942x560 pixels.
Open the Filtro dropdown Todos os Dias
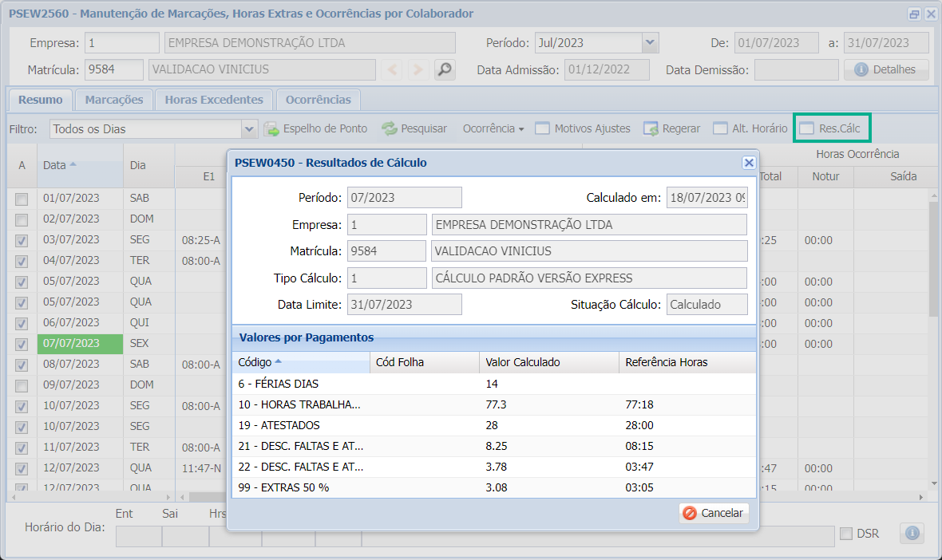point(249,128)
